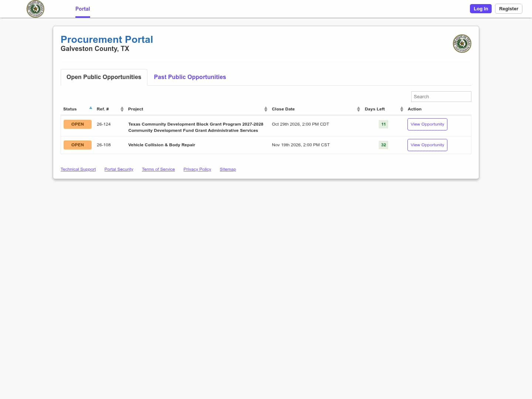Click close date Nov 19th 2026
This screenshot has width=532, height=399.
click(301, 145)
